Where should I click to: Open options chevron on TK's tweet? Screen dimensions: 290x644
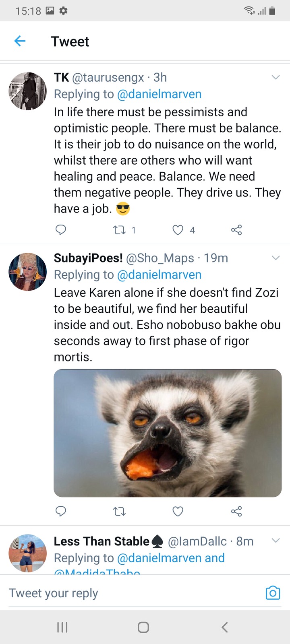275,77
